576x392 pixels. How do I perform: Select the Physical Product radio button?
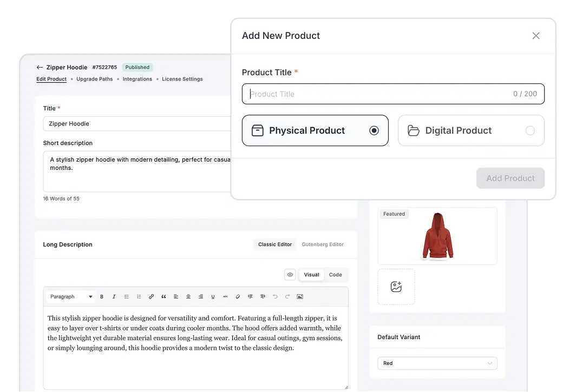(374, 130)
